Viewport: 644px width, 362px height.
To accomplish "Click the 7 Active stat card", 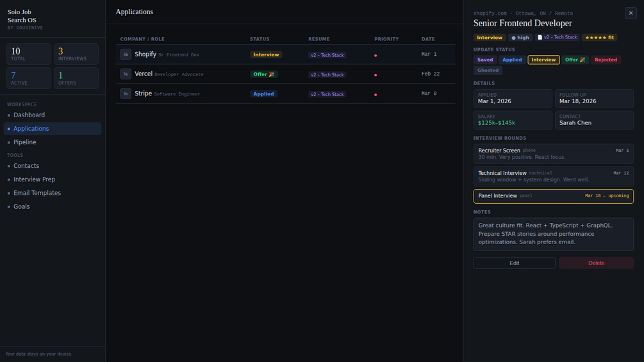I will pyautogui.click(x=29, y=78).
